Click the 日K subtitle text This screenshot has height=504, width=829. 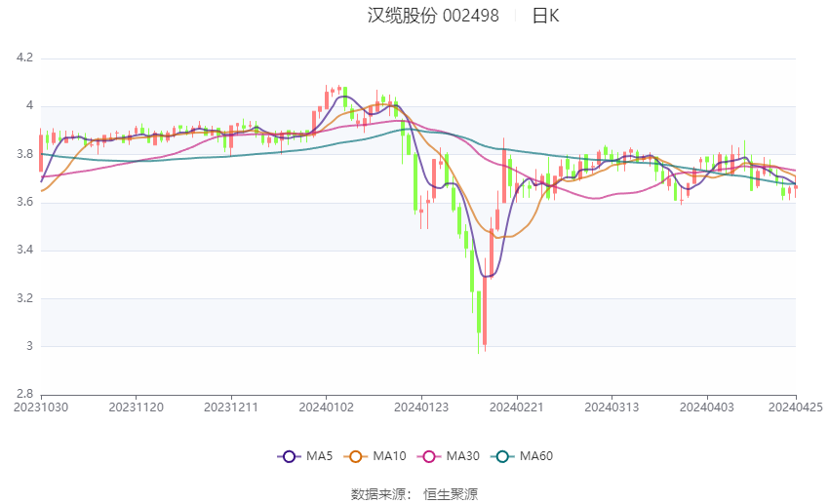tap(545, 16)
